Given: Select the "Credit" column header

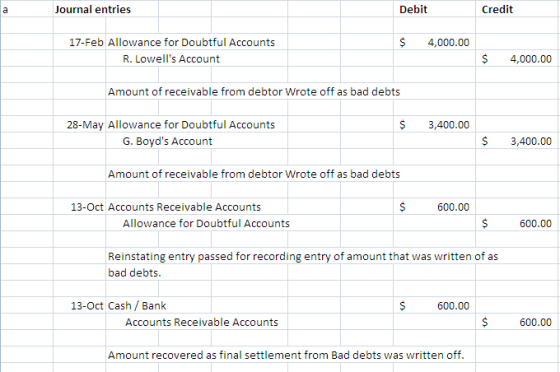Looking at the screenshot, I should (x=497, y=9).
